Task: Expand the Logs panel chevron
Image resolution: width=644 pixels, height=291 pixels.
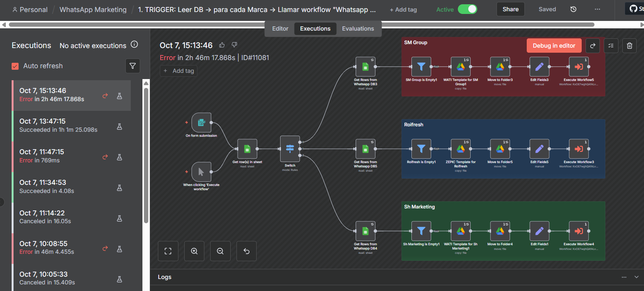Action: [636, 277]
